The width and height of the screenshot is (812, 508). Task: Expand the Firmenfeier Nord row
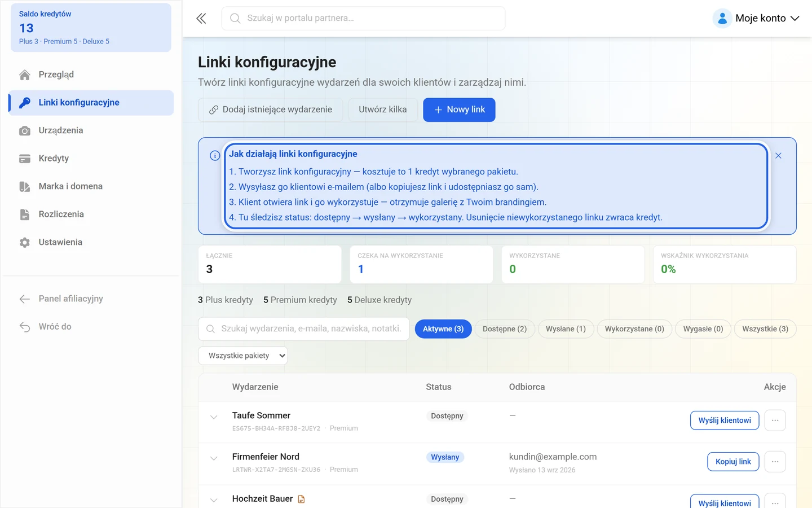pyautogui.click(x=214, y=459)
